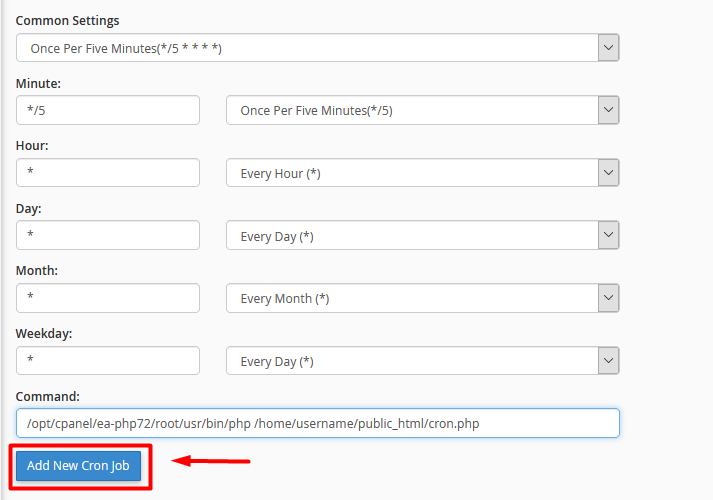
Task: Click the Hour: field label
Action: (x=32, y=146)
